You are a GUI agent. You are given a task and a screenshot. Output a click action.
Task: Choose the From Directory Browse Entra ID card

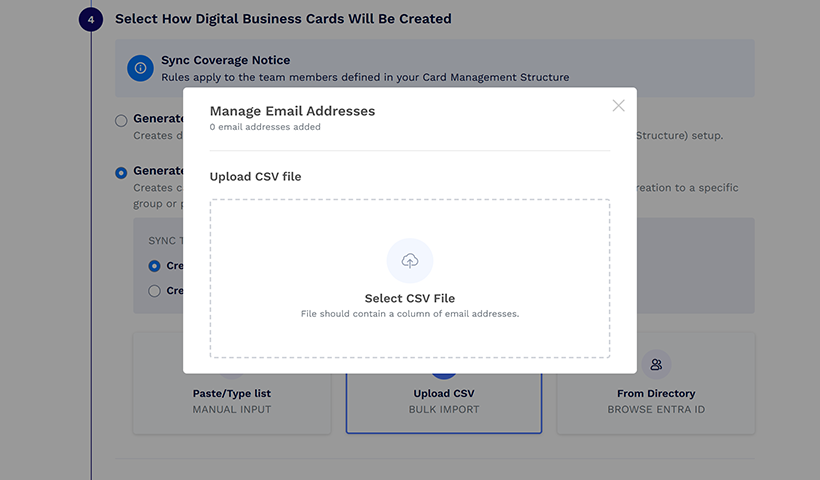coord(656,400)
